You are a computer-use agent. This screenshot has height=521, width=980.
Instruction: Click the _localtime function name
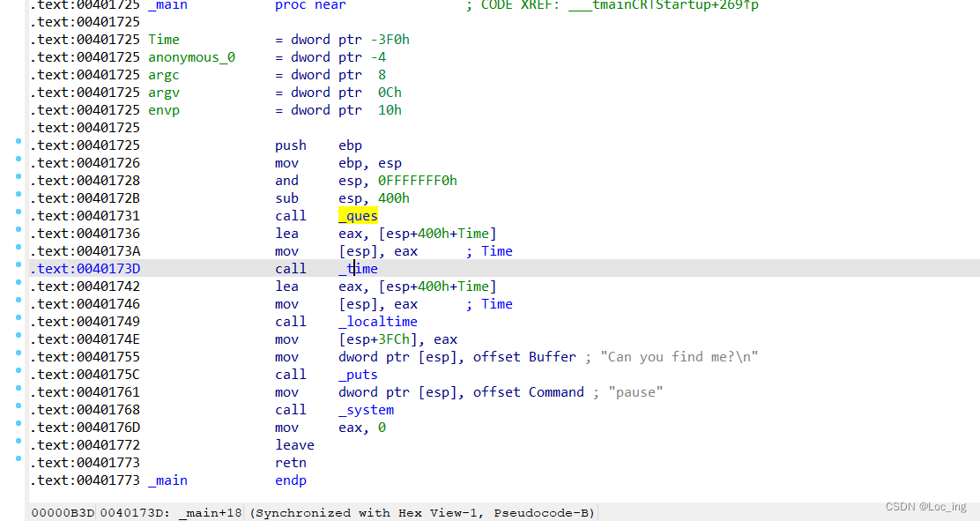377,321
